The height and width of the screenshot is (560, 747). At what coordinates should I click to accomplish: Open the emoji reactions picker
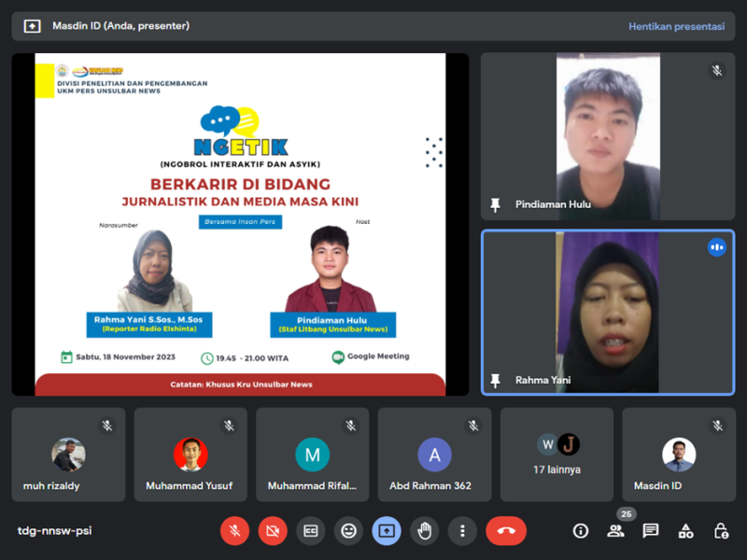[x=349, y=531]
